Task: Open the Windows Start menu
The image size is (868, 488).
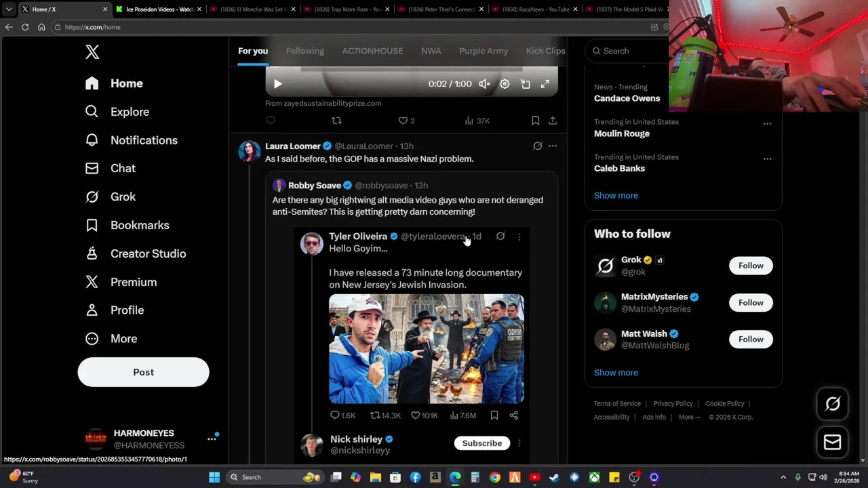Action: pyautogui.click(x=214, y=477)
